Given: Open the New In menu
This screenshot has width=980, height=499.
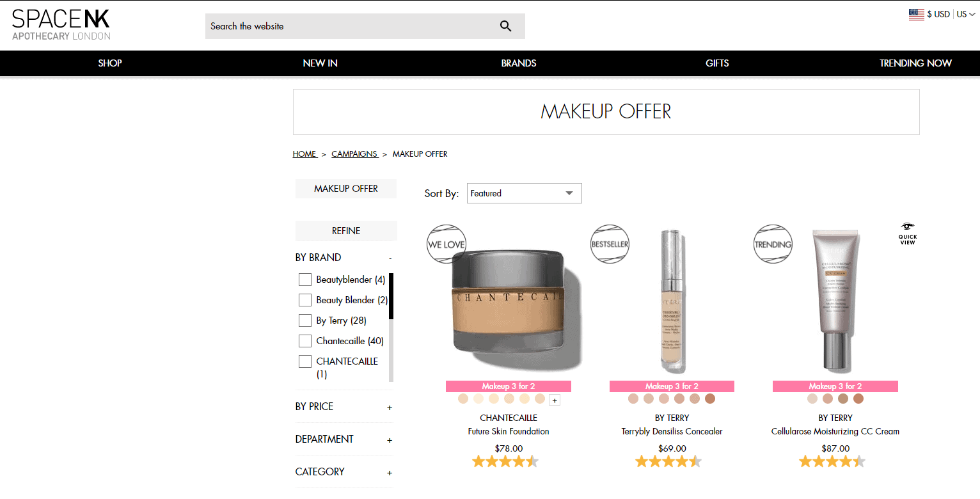Looking at the screenshot, I should coord(320,63).
